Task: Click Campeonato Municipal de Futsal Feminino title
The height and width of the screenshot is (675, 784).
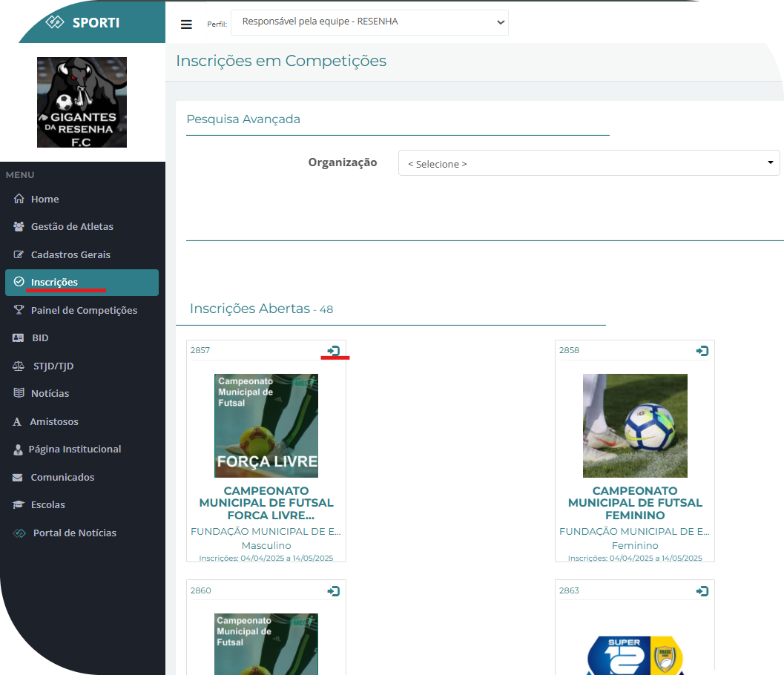Action: click(635, 503)
